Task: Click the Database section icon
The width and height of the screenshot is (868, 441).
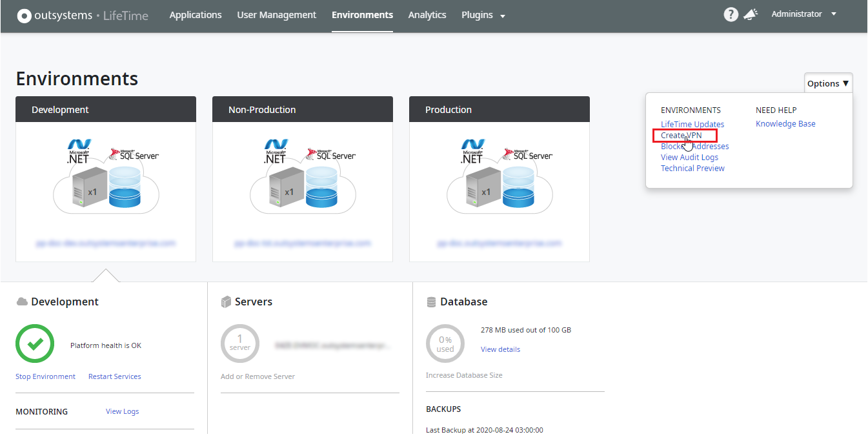Action: (x=430, y=301)
